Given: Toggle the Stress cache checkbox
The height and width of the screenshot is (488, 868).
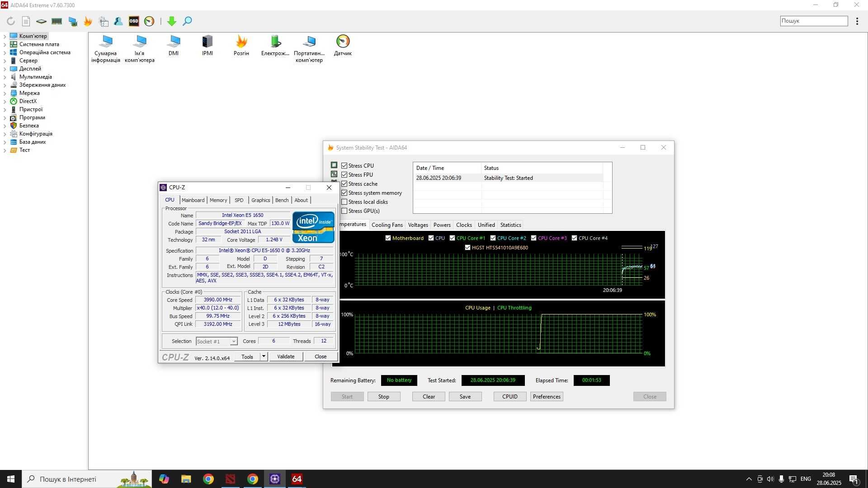Looking at the screenshot, I should (344, 184).
